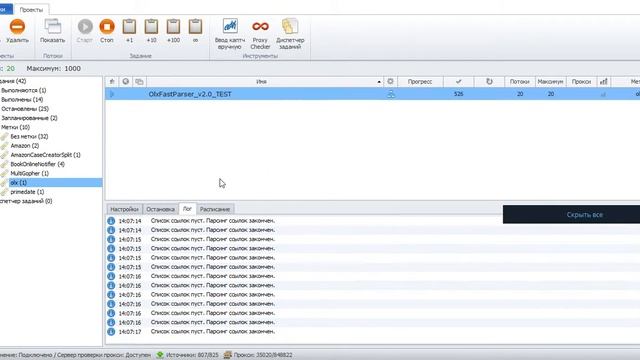Click the Прокси column header
The image size is (640, 360).
(x=581, y=82)
